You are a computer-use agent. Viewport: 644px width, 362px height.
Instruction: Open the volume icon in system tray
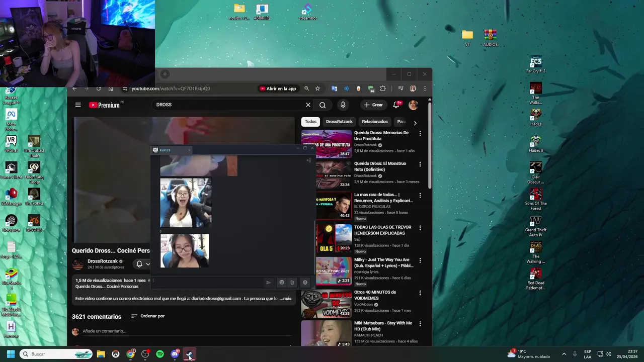pyautogui.click(x=608, y=354)
